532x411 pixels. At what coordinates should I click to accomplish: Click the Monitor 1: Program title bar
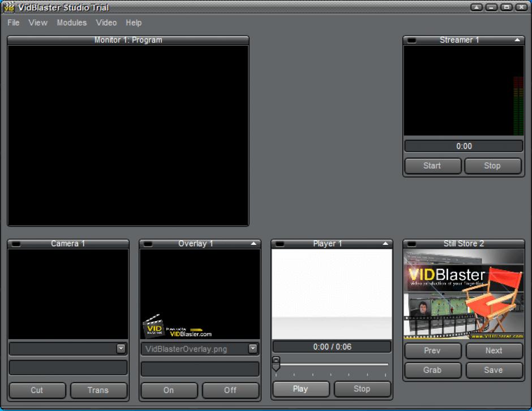(128, 40)
